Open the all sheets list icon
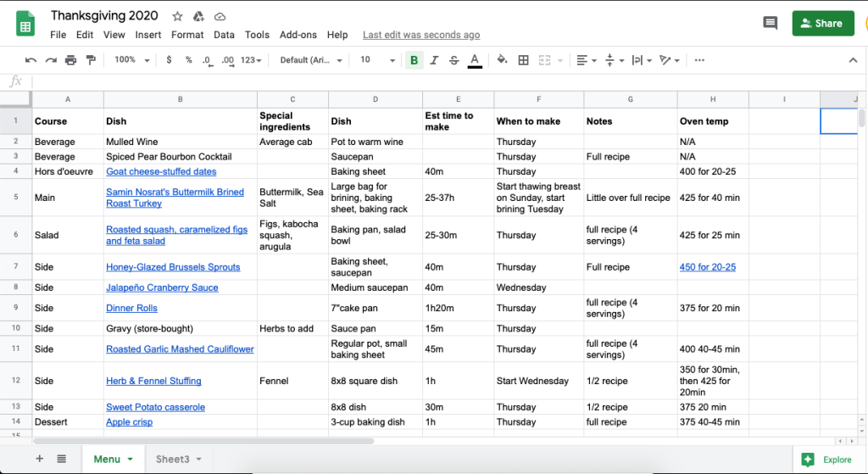The height and width of the screenshot is (474, 868). tap(62, 459)
